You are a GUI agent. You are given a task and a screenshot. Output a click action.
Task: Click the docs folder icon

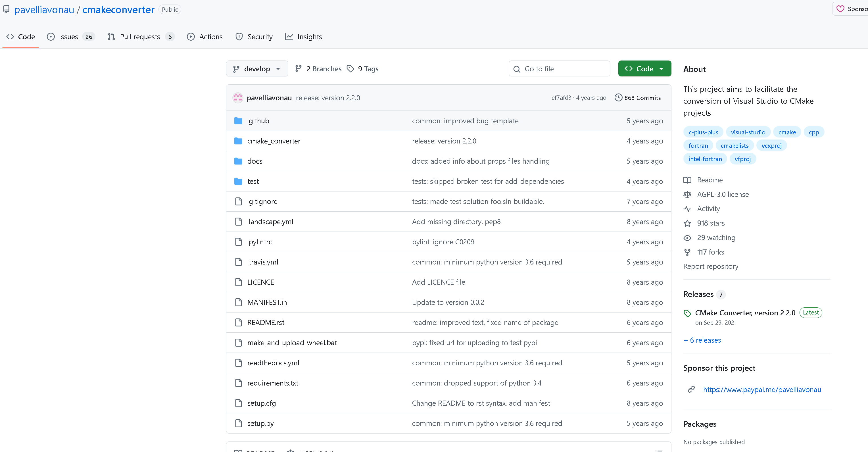[x=238, y=161]
